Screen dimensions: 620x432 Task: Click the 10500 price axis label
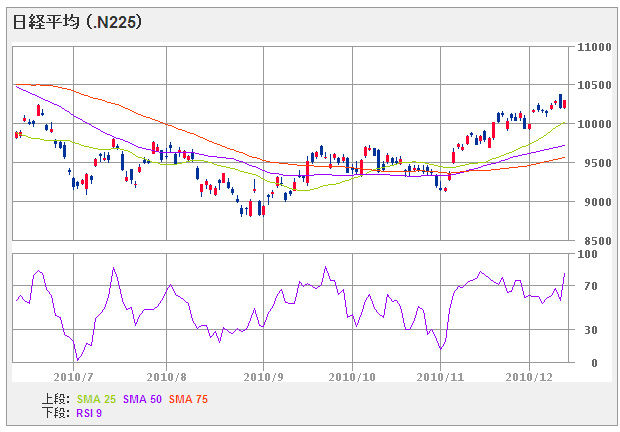594,85
